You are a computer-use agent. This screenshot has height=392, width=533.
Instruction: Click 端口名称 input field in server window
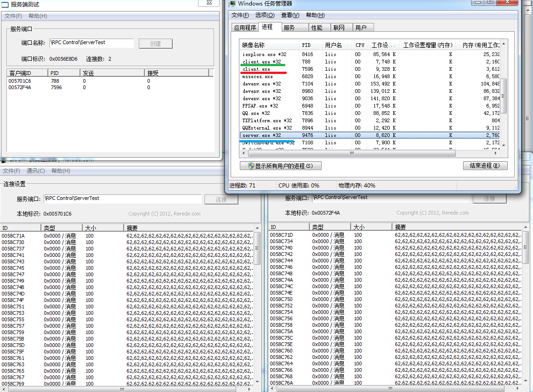(92, 43)
